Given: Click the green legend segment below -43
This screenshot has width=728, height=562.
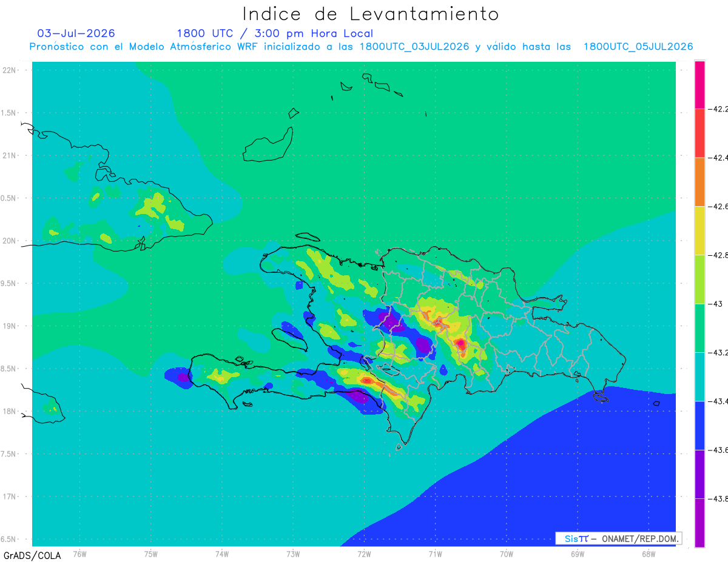Looking at the screenshot, I should (x=699, y=328).
